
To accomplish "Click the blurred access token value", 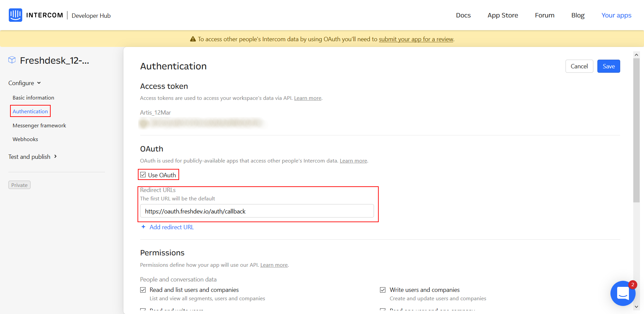I will (201, 123).
